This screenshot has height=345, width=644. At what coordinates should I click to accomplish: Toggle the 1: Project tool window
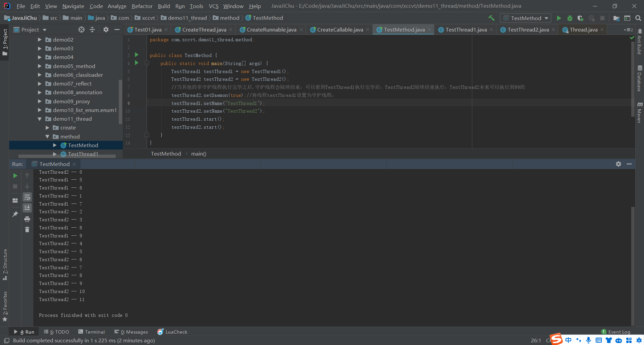[x=5, y=42]
